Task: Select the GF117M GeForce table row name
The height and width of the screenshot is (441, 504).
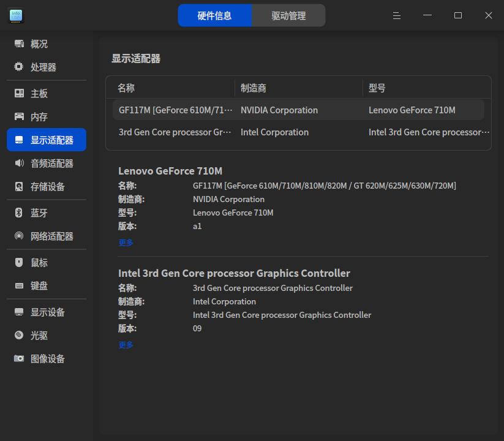Action: 176,110
